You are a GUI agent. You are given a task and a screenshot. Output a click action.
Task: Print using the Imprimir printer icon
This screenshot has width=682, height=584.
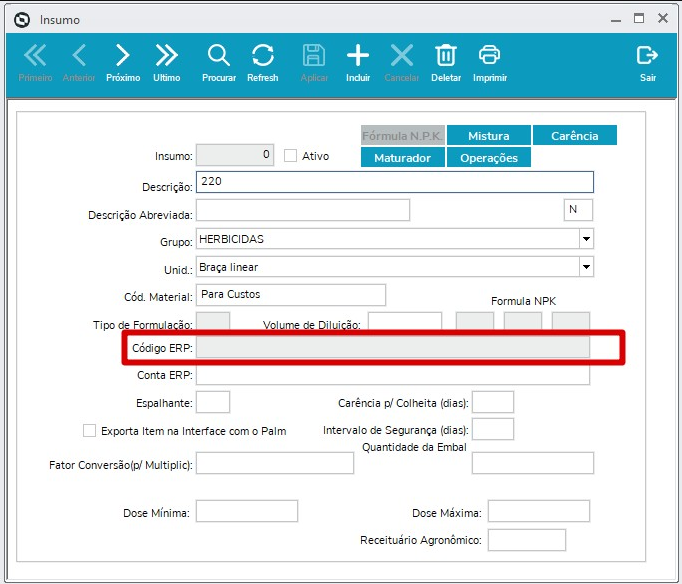coord(490,56)
